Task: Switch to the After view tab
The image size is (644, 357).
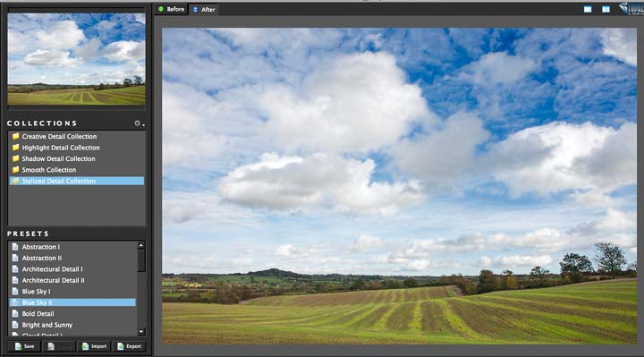Action: 204,10
